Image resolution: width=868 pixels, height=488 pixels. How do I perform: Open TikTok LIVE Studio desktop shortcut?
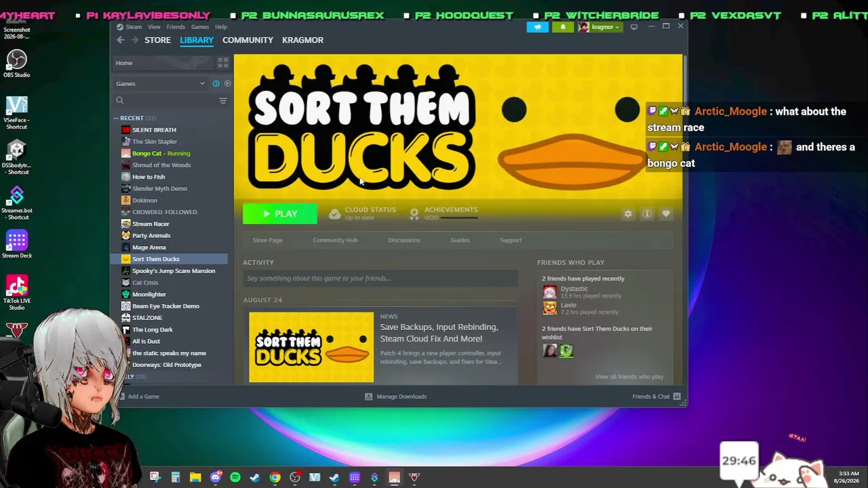[x=17, y=293]
